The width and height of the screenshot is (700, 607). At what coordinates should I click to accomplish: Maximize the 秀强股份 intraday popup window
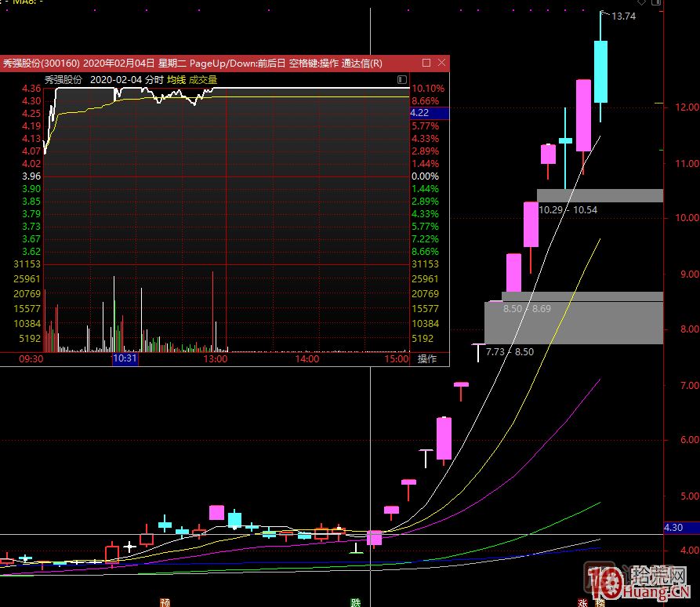coord(426,63)
